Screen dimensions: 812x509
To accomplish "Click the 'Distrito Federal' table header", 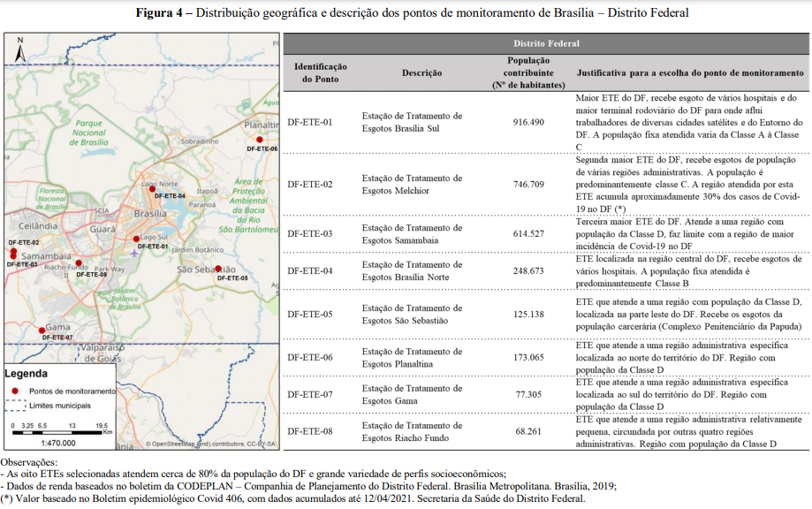I will pos(546,43).
